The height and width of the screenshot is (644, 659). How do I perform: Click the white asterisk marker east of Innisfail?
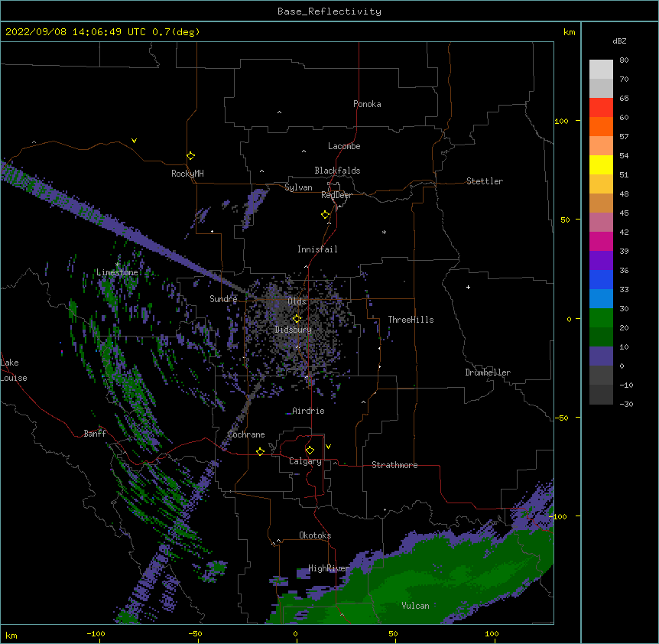click(384, 232)
